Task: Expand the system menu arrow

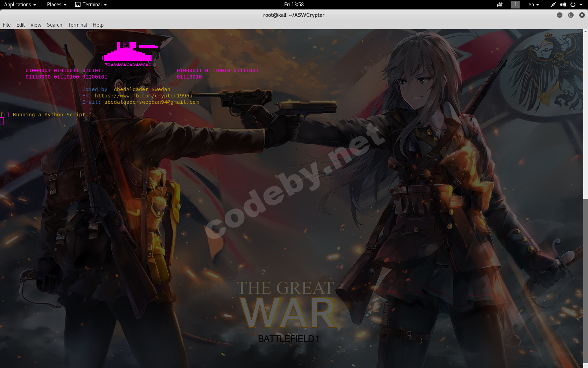Action: 581,5
